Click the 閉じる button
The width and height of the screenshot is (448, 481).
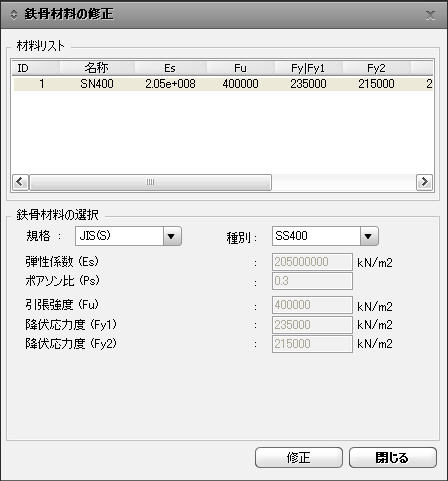point(393,457)
